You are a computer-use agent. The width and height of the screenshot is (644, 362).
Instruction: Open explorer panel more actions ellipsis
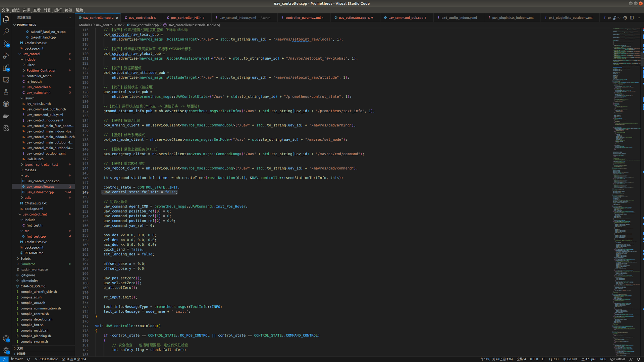coord(69,18)
